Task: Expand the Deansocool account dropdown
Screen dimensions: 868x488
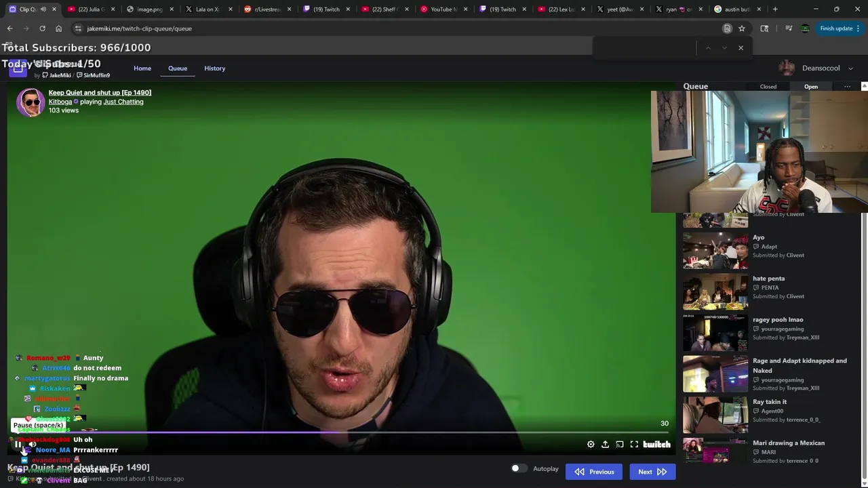Action: point(850,68)
